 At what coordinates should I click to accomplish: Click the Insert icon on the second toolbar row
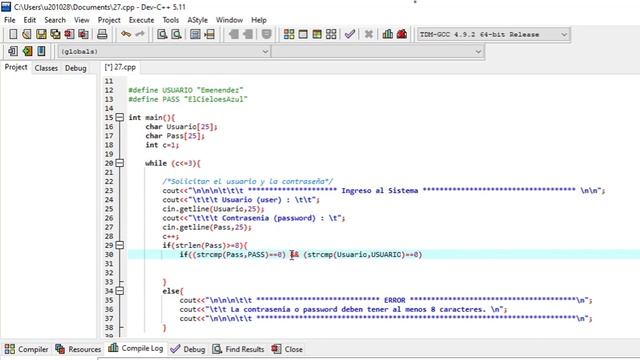(13, 51)
